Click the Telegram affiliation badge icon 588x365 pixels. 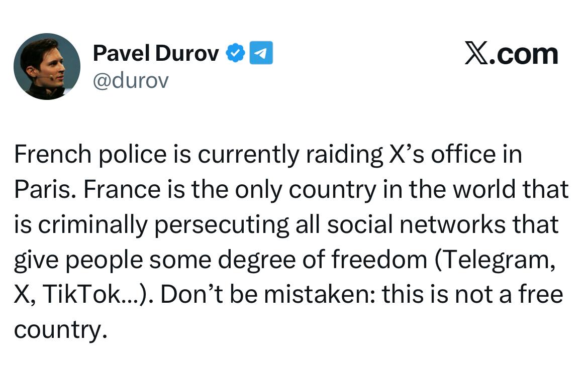(x=261, y=53)
